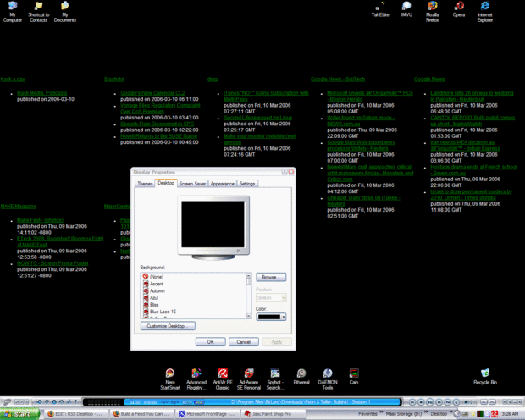Switch to Jasc Paint Shop Pro taskbar window

(x=272, y=414)
